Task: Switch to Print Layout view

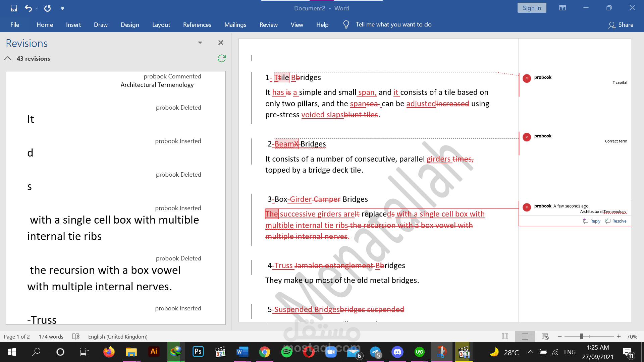Action: [525, 336]
